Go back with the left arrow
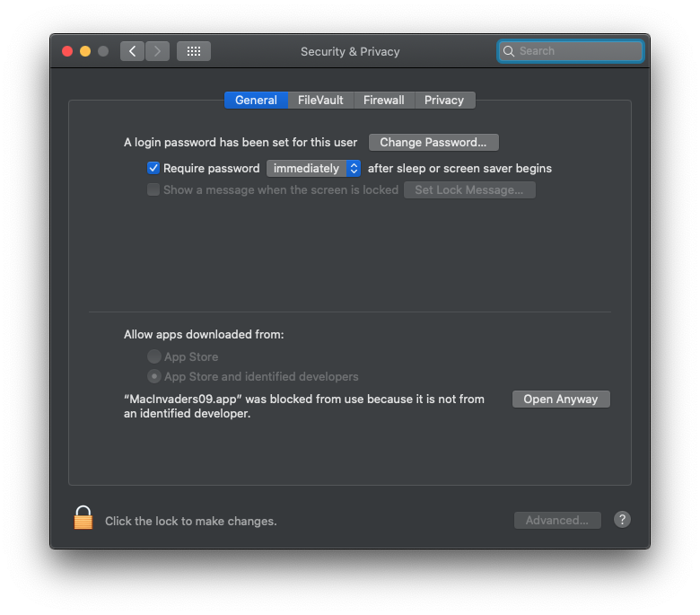Image resolution: width=700 pixels, height=615 pixels. 133,51
